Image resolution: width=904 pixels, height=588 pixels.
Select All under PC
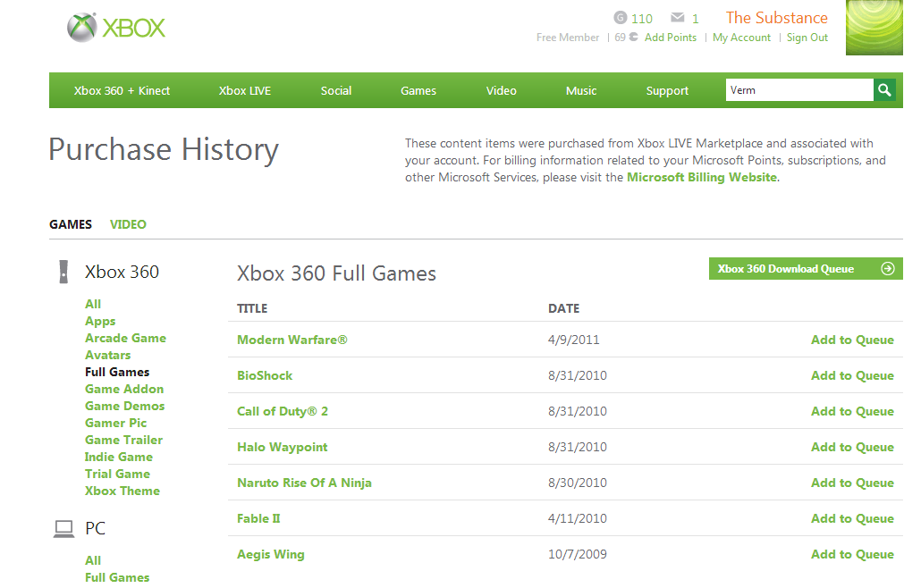[x=93, y=560]
